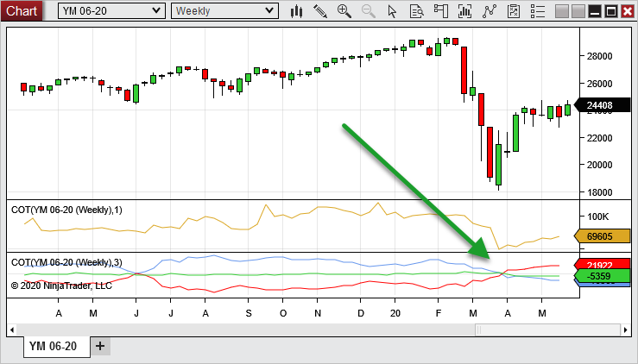Select the drawing tools pencil icon

click(x=320, y=11)
